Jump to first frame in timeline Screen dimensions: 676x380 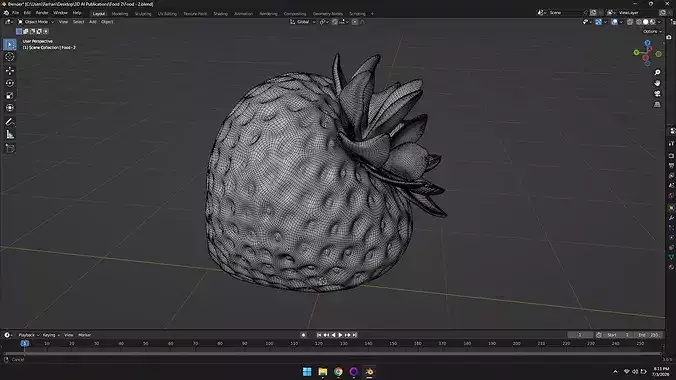[x=319, y=335]
